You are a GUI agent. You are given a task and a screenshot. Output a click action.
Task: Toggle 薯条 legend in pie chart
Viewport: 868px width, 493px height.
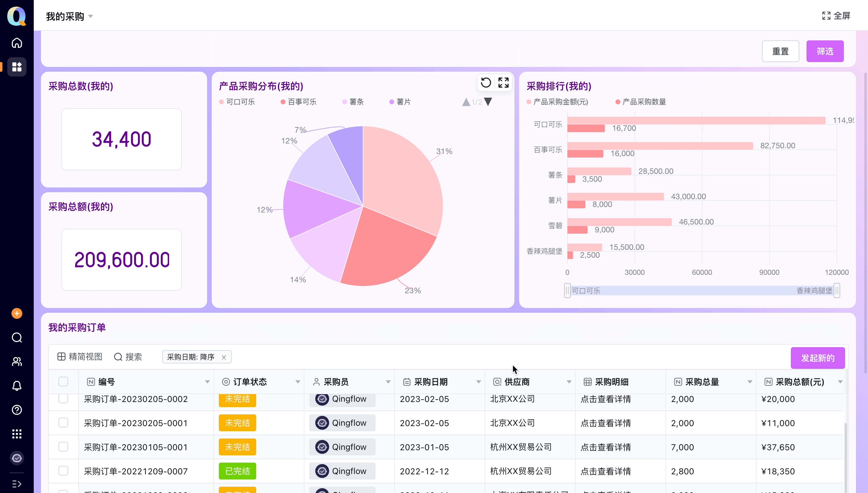(x=353, y=102)
